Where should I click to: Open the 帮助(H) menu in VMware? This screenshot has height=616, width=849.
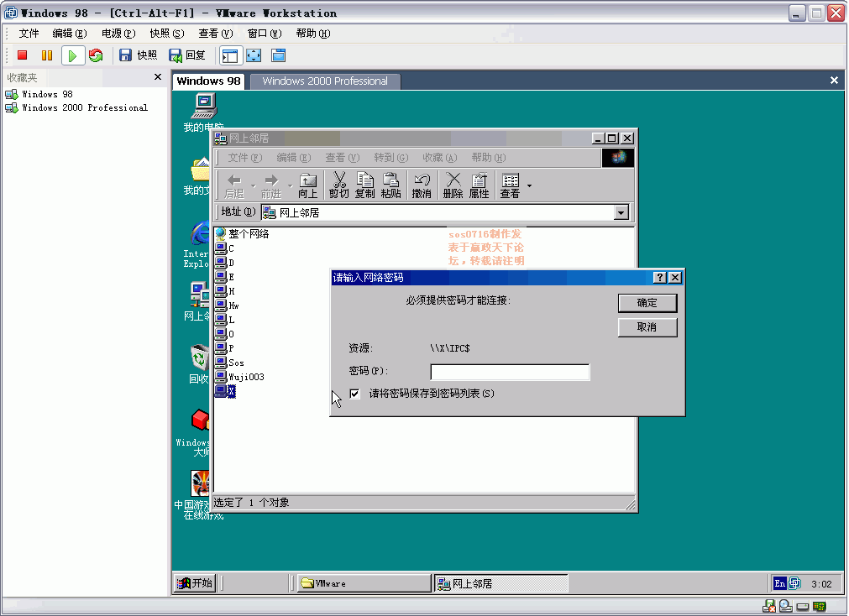coord(313,34)
